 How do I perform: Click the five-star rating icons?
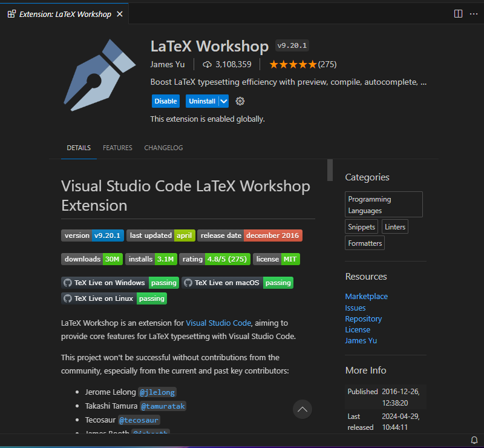(292, 64)
